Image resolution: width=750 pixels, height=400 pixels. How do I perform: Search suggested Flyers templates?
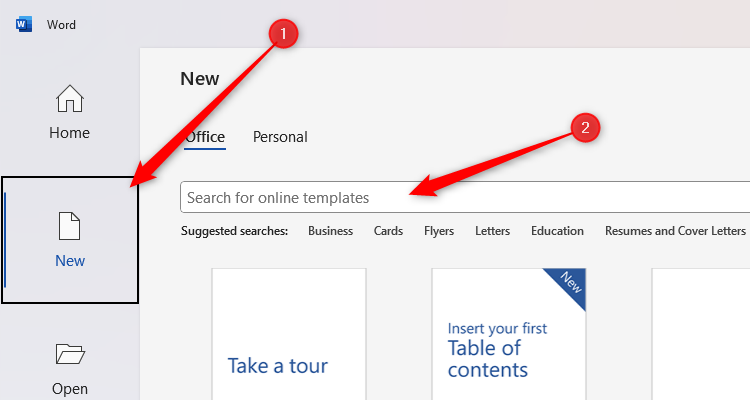(x=439, y=231)
